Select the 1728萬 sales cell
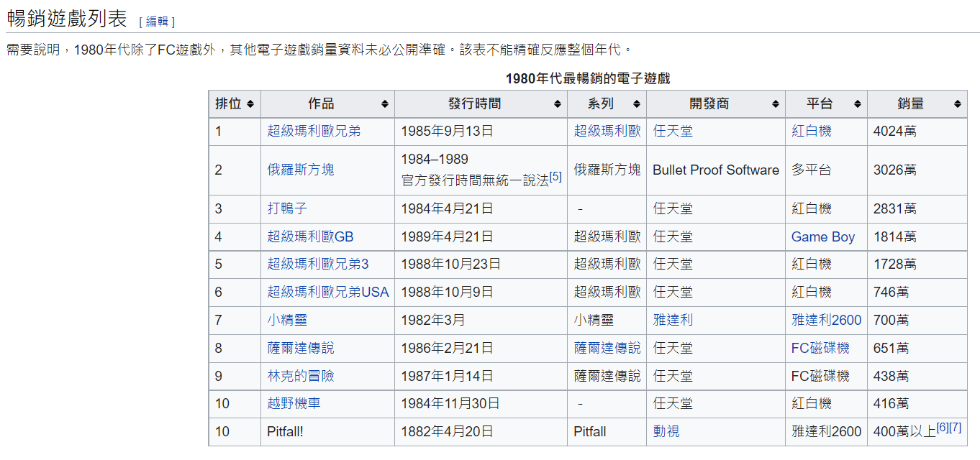 [x=917, y=264]
